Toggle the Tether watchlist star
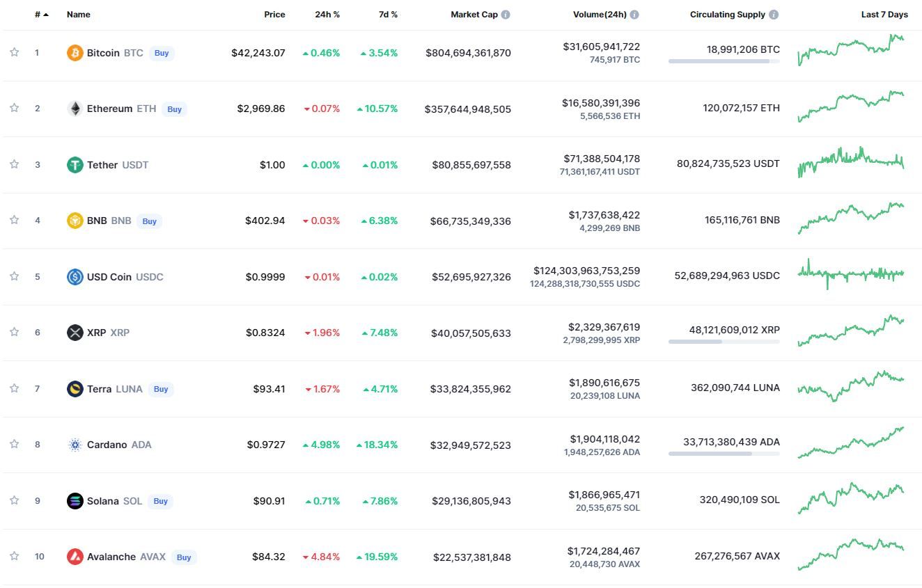The width and height of the screenshot is (922, 588). click(14, 164)
